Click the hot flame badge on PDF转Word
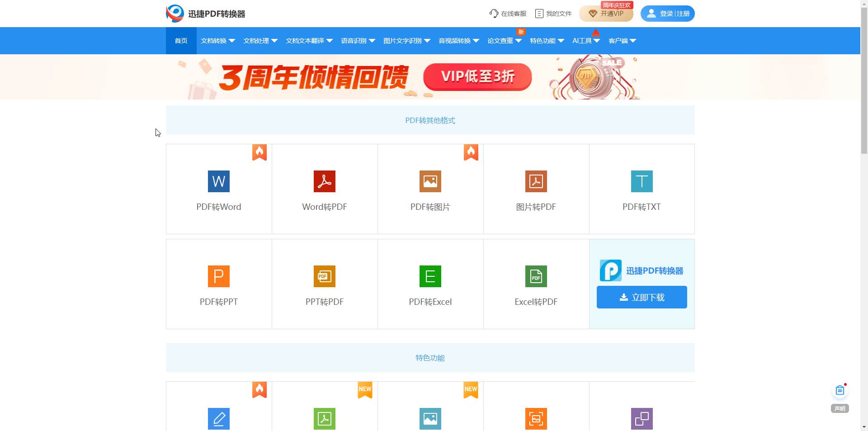The width and height of the screenshot is (868, 431). click(259, 152)
